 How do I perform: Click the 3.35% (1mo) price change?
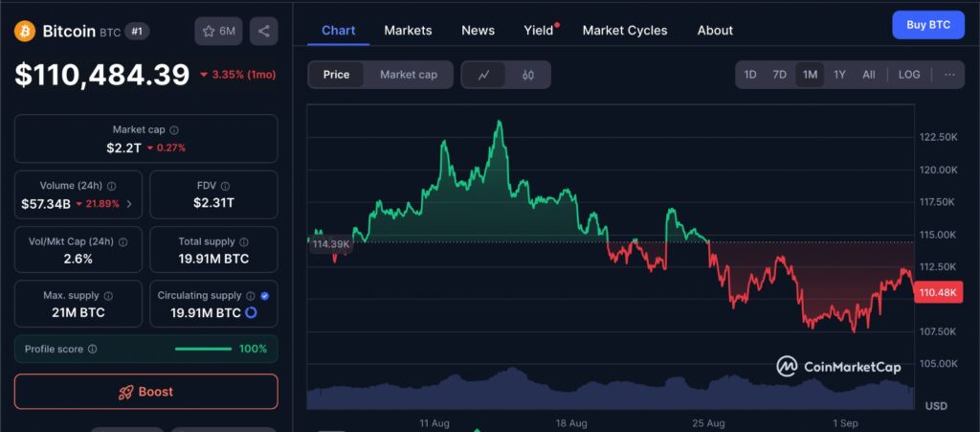coord(237,75)
